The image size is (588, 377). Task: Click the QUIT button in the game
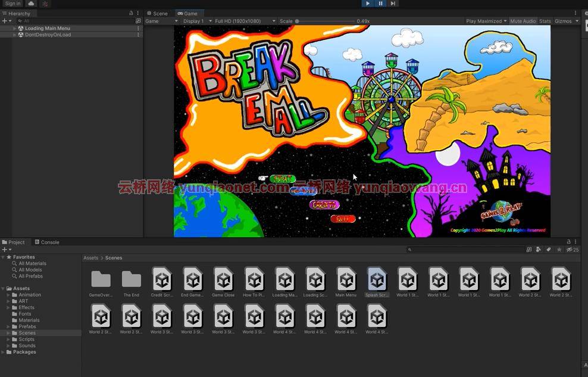(343, 219)
